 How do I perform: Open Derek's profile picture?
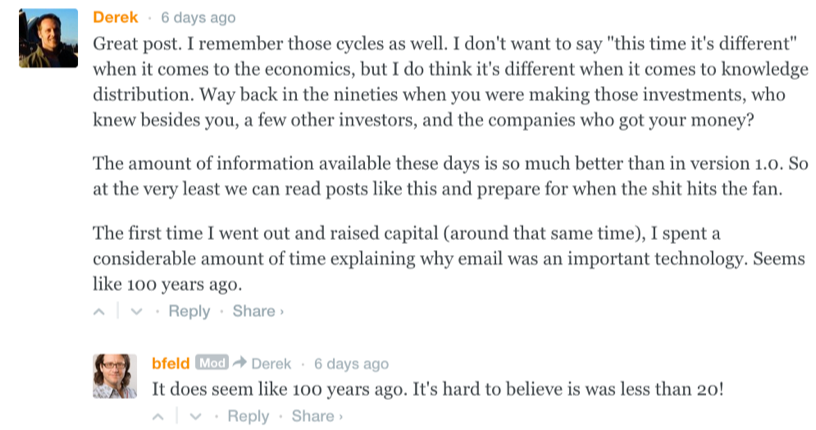(49, 39)
